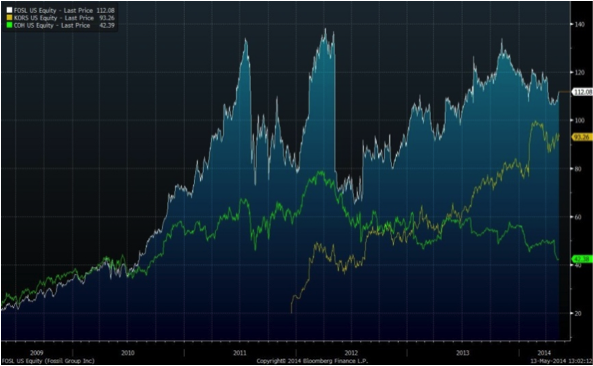
Task: Click the 100 price axis label
Action: point(579,120)
